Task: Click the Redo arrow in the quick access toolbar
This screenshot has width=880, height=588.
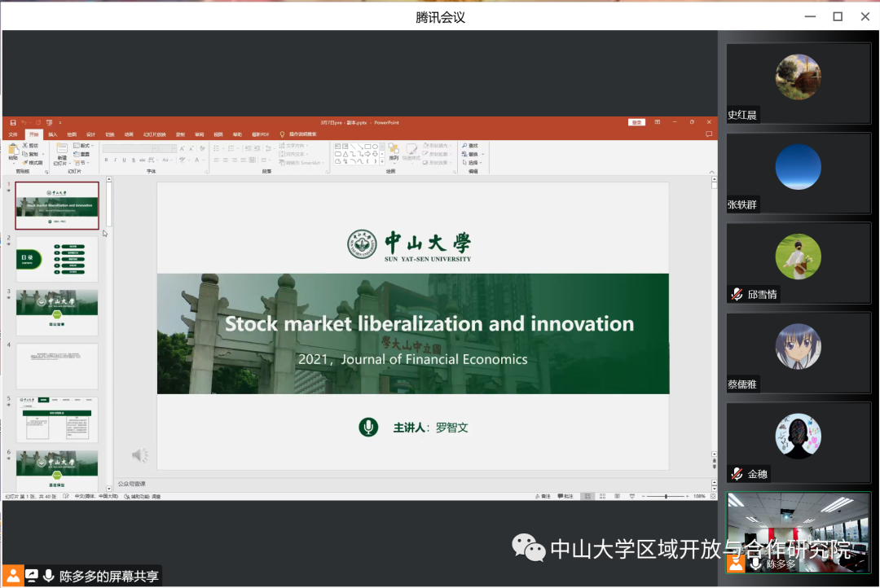Action: coord(38,122)
